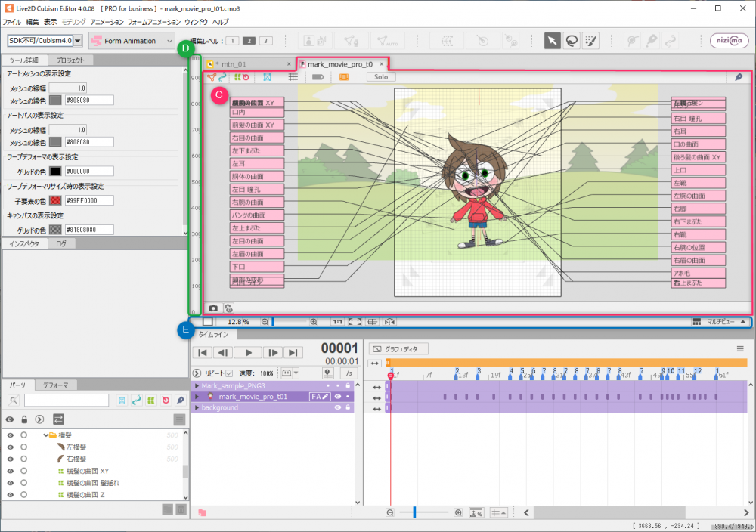Hide the 横髪 folder with eye icon
The width and height of the screenshot is (756, 532).
point(10,435)
